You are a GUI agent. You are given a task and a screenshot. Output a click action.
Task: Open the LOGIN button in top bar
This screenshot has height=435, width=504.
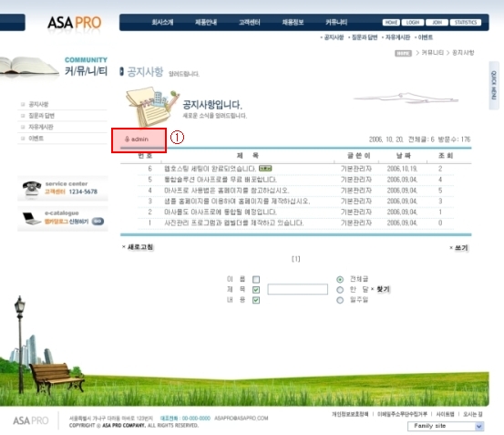pos(412,22)
